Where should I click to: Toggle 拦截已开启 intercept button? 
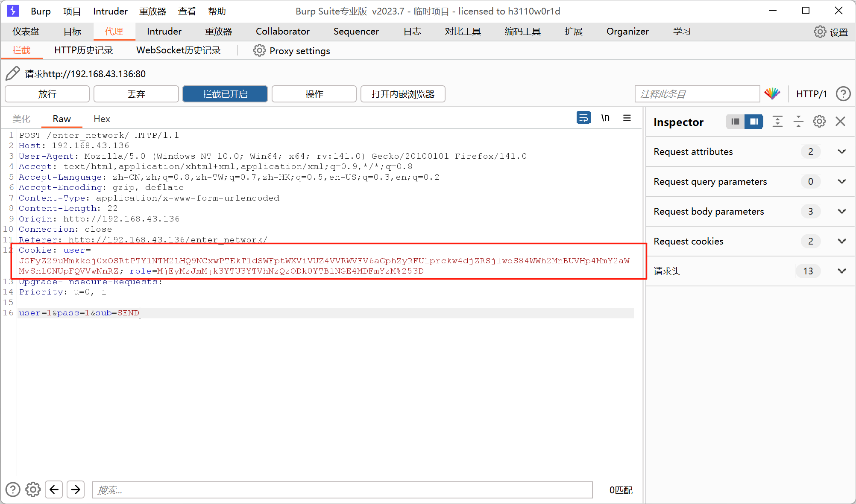click(225, 94)
